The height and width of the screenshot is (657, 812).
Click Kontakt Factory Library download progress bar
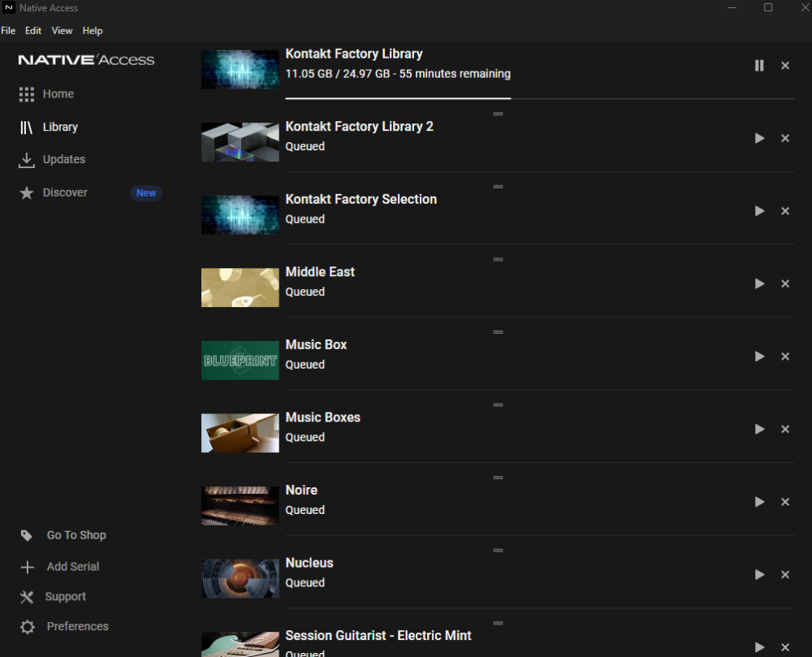[x=540, y=97]
